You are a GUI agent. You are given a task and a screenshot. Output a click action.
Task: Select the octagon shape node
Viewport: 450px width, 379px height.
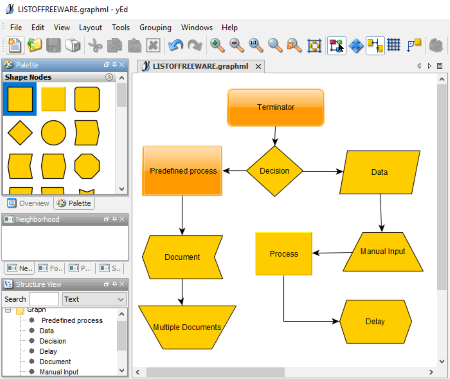tap(87, 166)
